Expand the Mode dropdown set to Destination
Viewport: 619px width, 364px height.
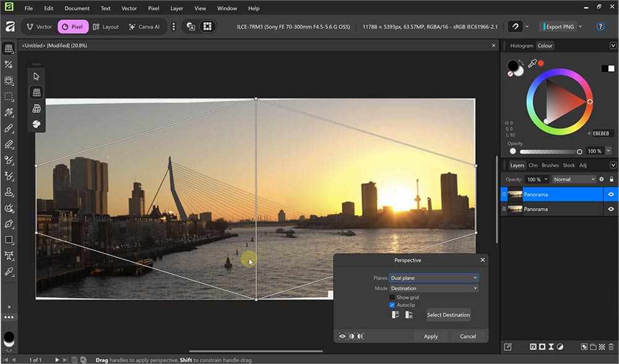[x=433, y=288]
